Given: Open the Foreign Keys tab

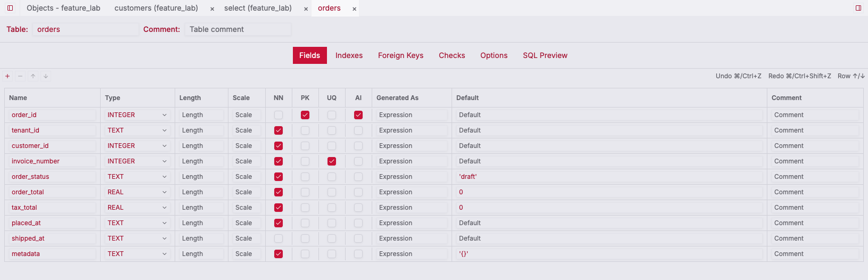Looking at the screenshot, I should point(400,55).
